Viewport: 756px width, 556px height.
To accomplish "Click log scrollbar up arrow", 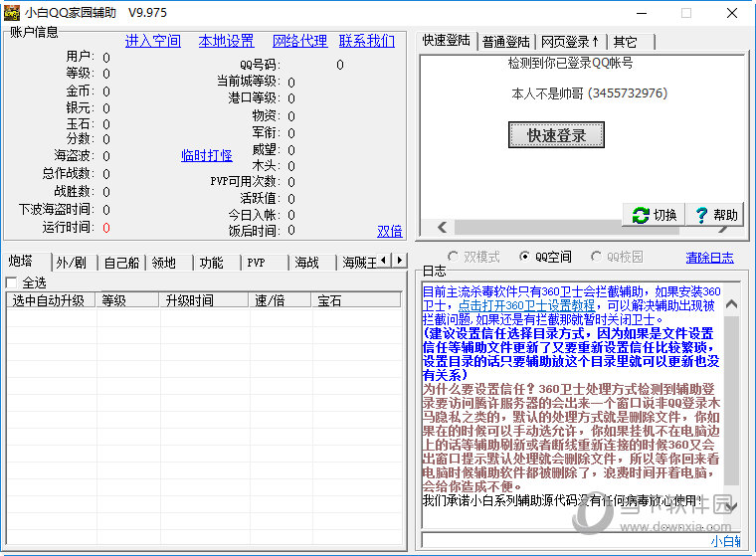I will (x=731, y=304).
